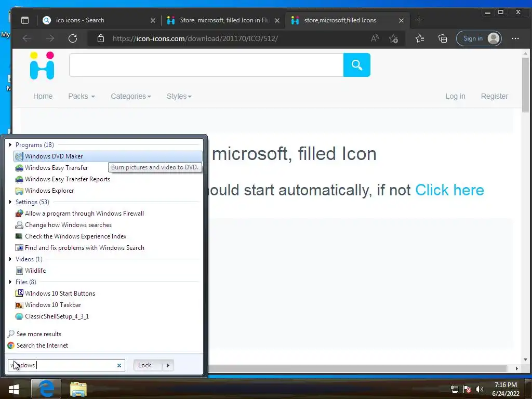Click the Search the Internet Chrome icon
The image size is (532, 399).
(11, 345)
